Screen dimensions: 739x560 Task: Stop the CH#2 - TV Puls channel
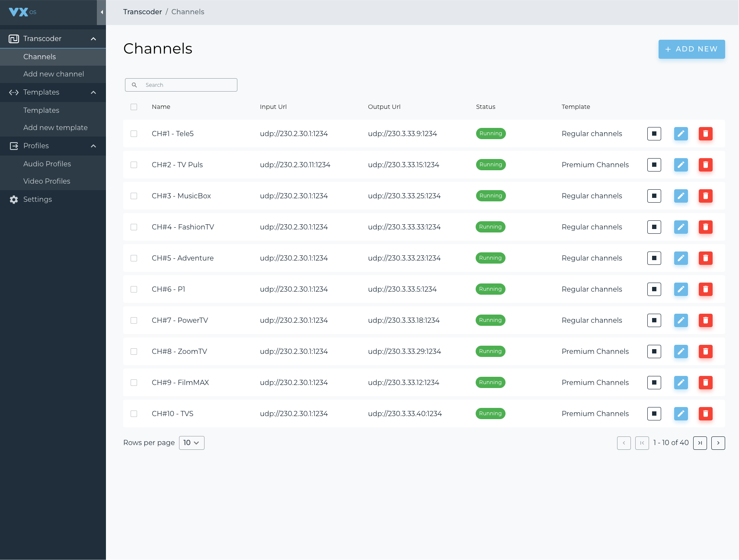[654, 165]
